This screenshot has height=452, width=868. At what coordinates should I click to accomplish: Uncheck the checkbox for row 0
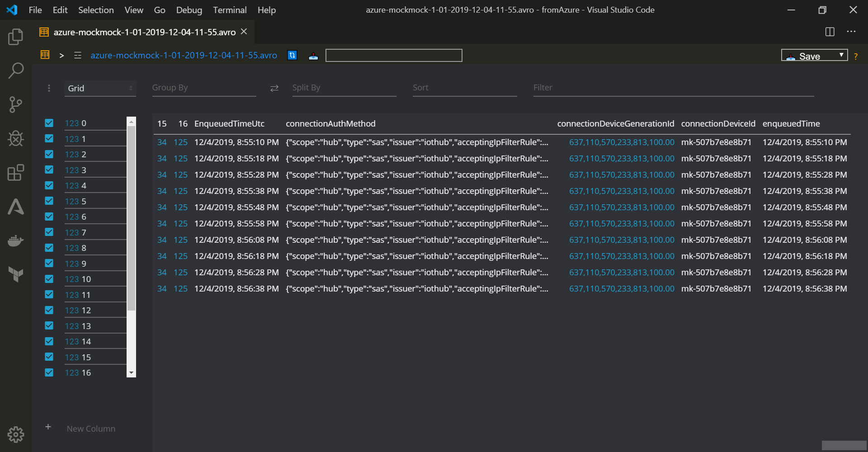coord(49,122)
